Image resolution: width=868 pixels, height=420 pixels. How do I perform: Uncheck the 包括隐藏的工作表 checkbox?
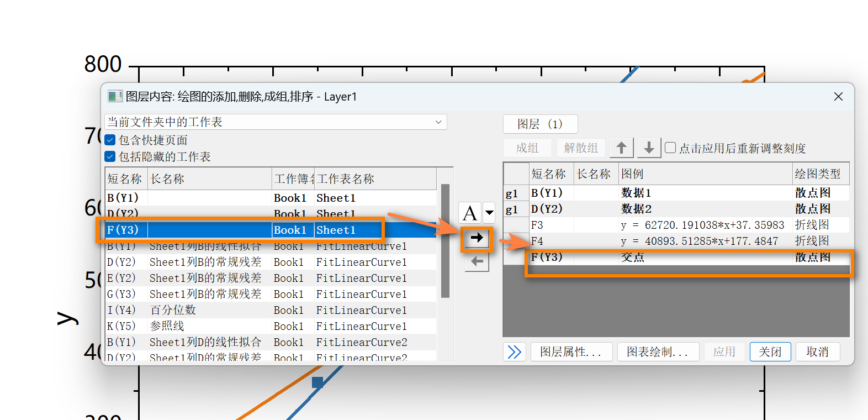pyautogui.click(x=110, y=157)
